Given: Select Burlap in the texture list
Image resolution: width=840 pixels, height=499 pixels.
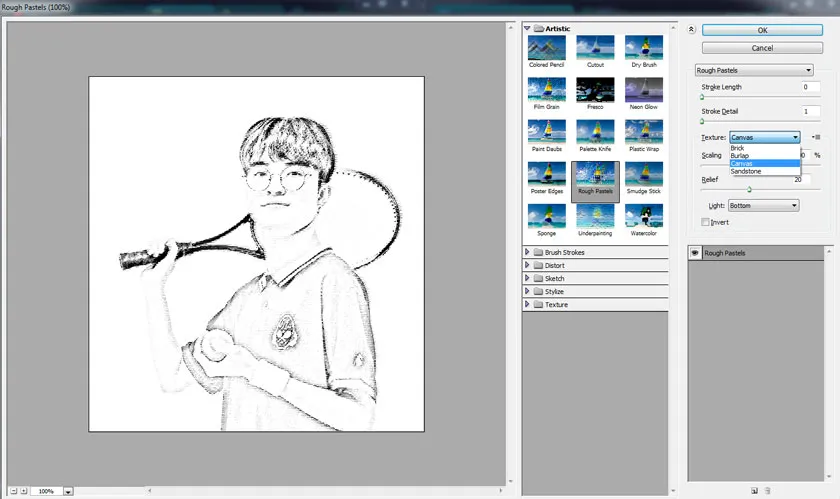Looking at the screenshot, I should tap(741, 156).
